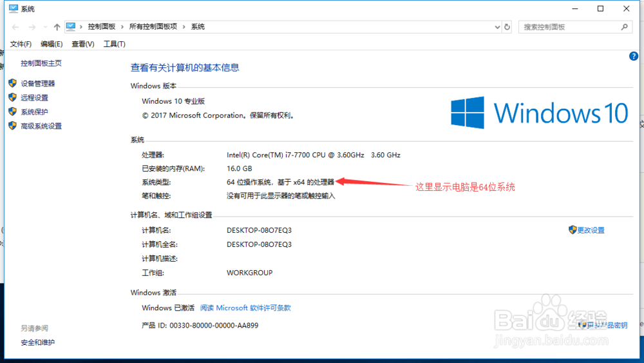Click the 16.0 GB RAM value
This screenshot has height=363, width=644.
pos(240,168)
